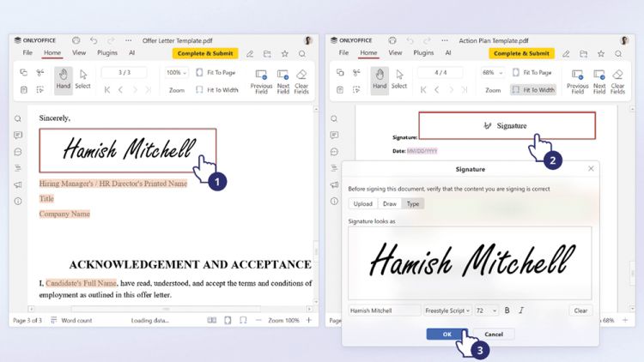The width and height of the screenshot is (644, 362).
Task: Click Clear Fields in Action Plan toolbar
Action: [x=617, y=81]
